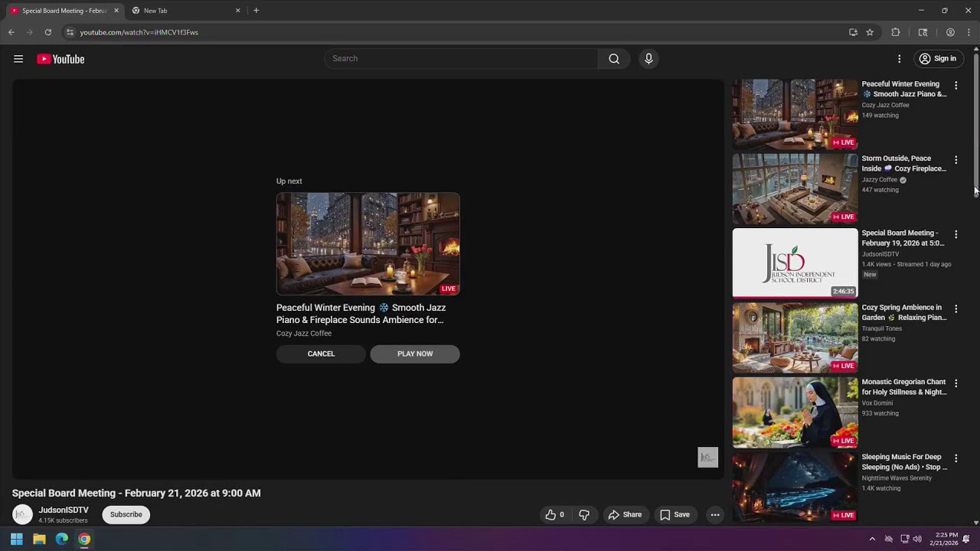Show hidden system tray icons
The image size is (980, 551).
pos(872,539)
